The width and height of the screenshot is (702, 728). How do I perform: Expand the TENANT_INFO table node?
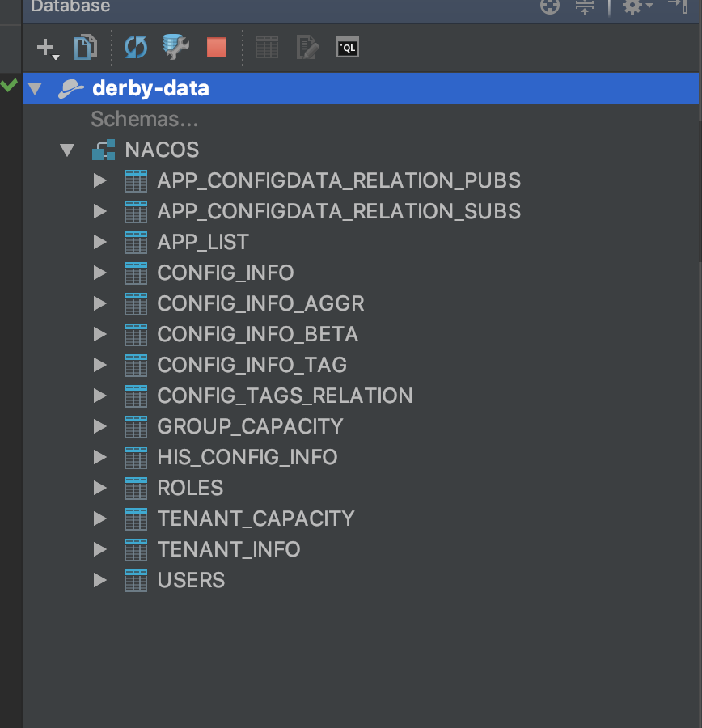pos(99,549)
